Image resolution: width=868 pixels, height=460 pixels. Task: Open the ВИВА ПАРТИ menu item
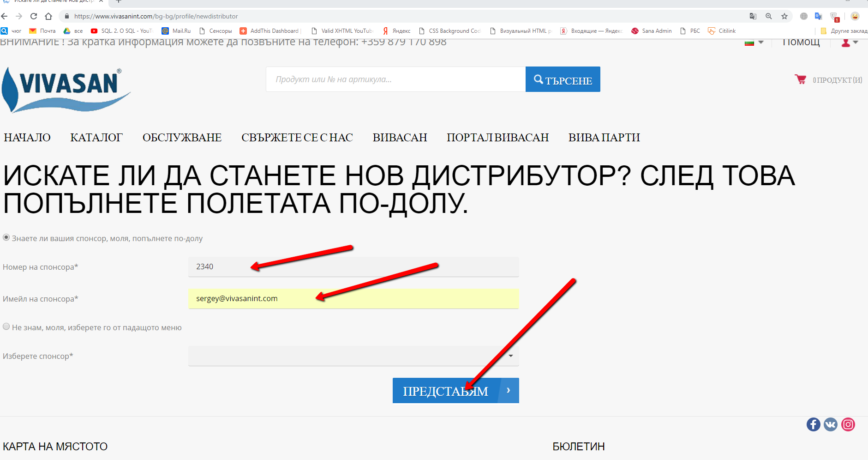tap(604, 138)
